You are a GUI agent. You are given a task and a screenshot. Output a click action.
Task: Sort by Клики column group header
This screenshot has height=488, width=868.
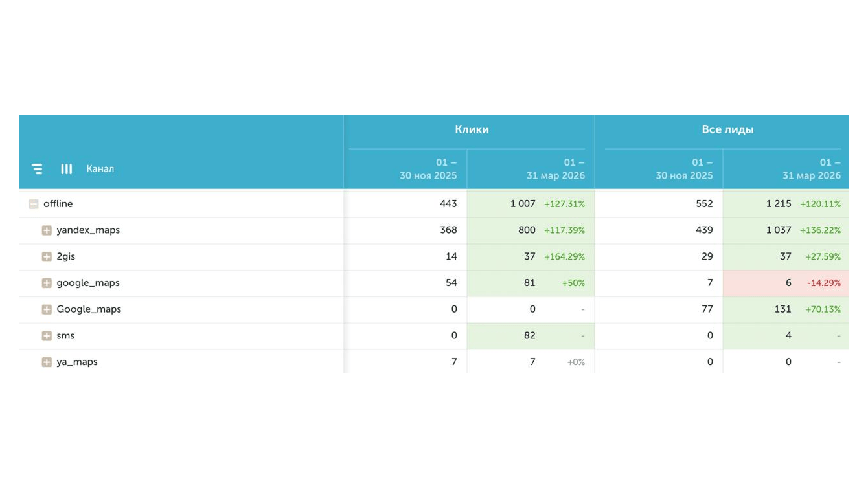pos(472,129)
